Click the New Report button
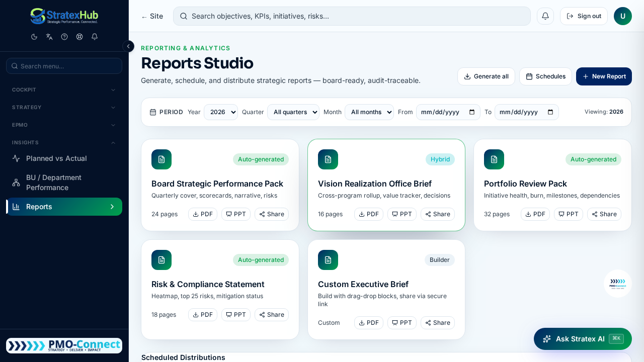Screen dimensions: 644x362 coord(604,76)
